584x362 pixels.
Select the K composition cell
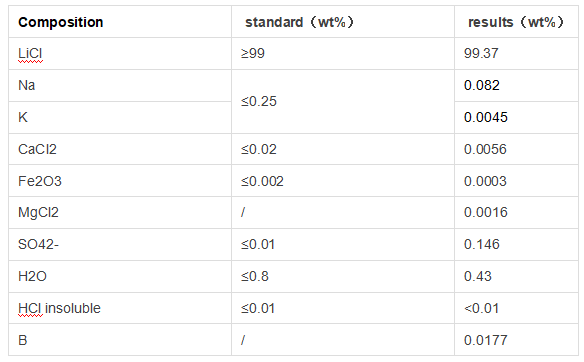(x=120, y=118)
